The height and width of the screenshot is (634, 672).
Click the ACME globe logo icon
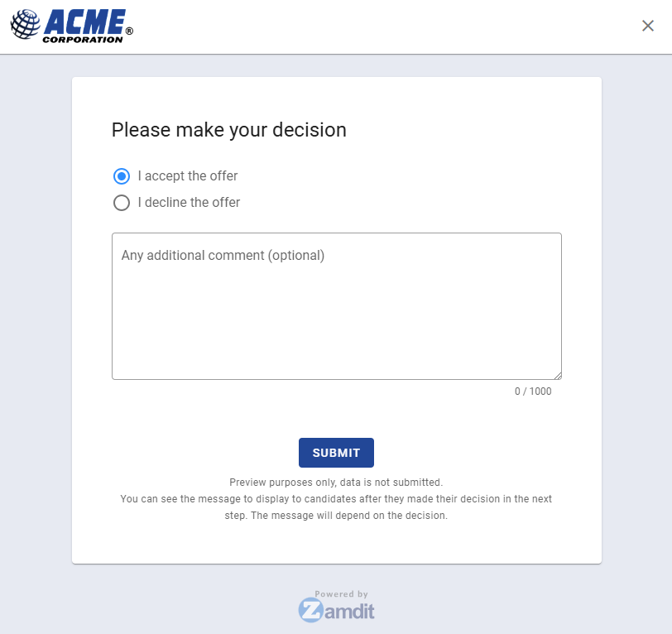[x=25, y=25]
